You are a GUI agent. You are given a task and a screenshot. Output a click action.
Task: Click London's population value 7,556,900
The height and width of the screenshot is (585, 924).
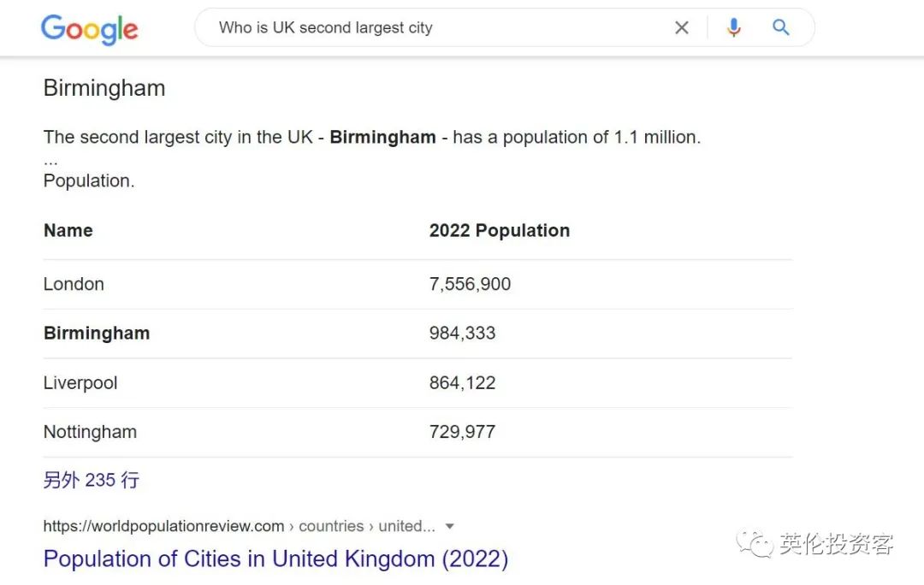click(x=470, y=284)
